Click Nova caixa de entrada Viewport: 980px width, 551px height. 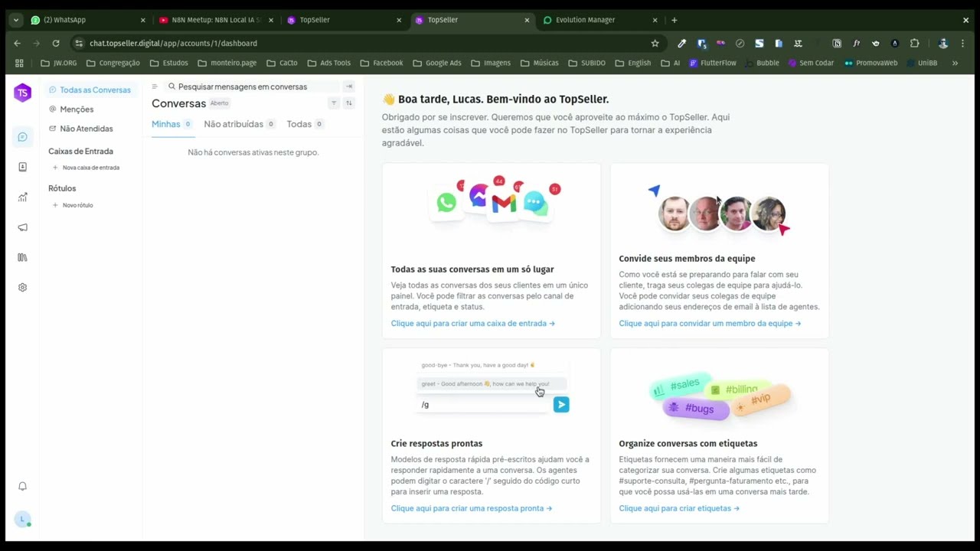(x=86, y=168)
